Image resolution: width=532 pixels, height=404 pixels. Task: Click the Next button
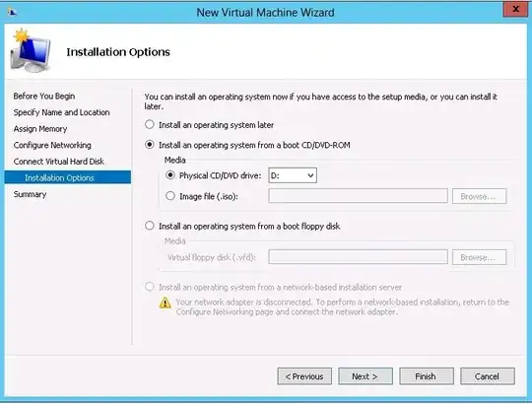click(366, 376)
